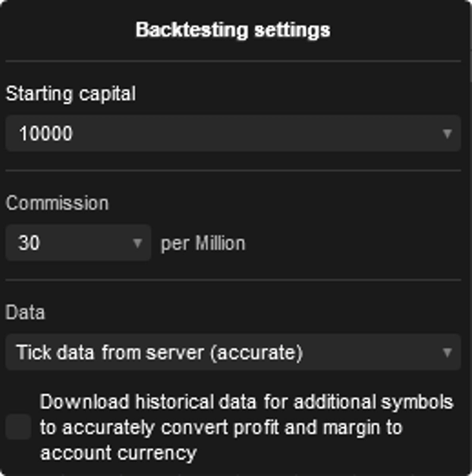Enable the download historical data checkbox
This screenshot has width=472, height=476.
coord(18,427)
